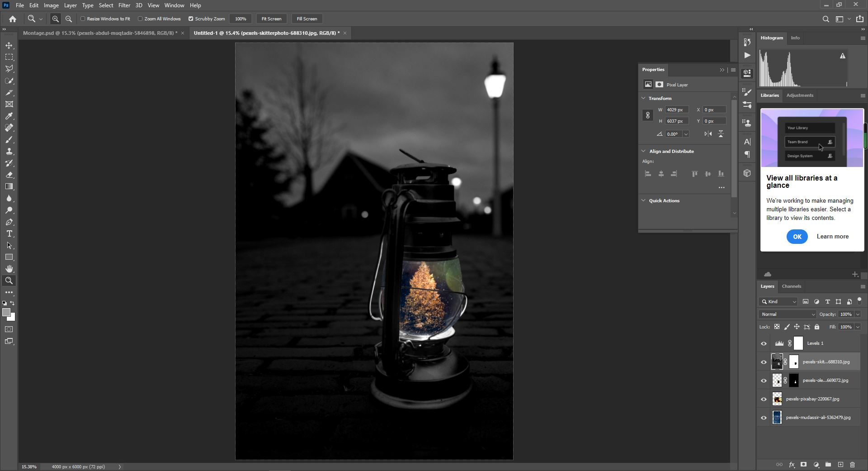
Task: Open the Image menu
Action: [51, 5]
